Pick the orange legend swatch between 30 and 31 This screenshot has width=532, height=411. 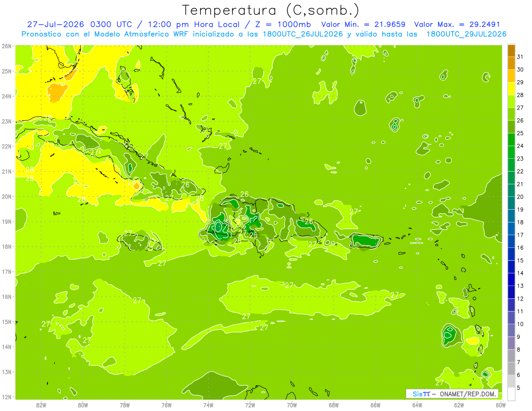click(x=511, y=63)
